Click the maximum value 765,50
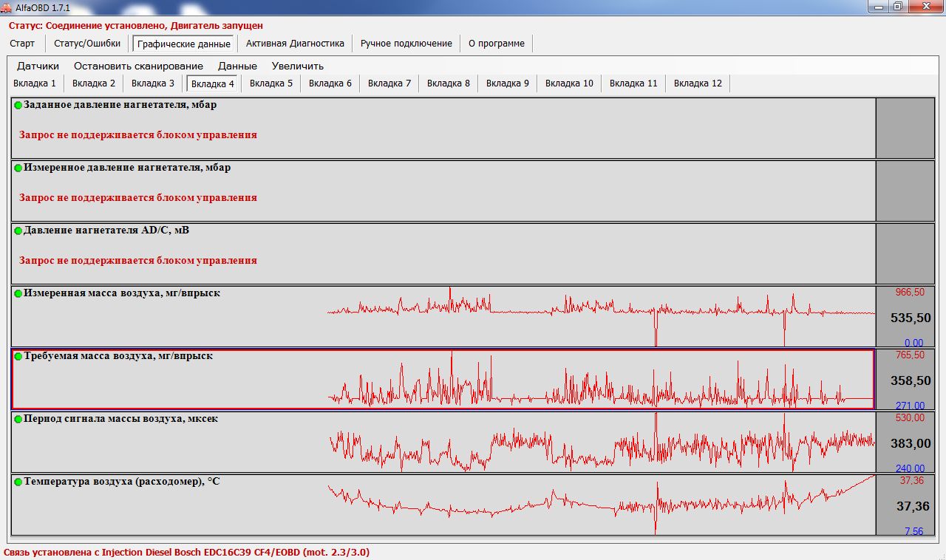The height and width of the screenshot is (560, 946). pyautogui.click(x=910, y=355)
